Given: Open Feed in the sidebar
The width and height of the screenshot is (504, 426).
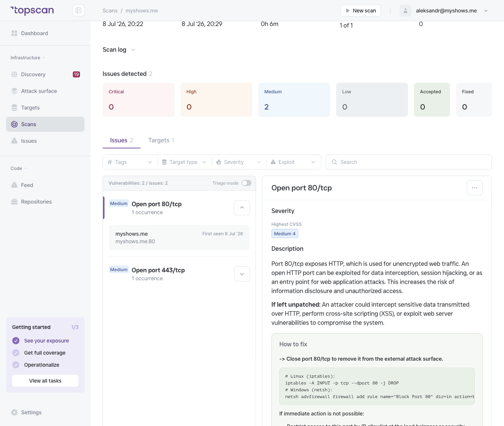Looking at the screenshot, I should pos(45,185).
